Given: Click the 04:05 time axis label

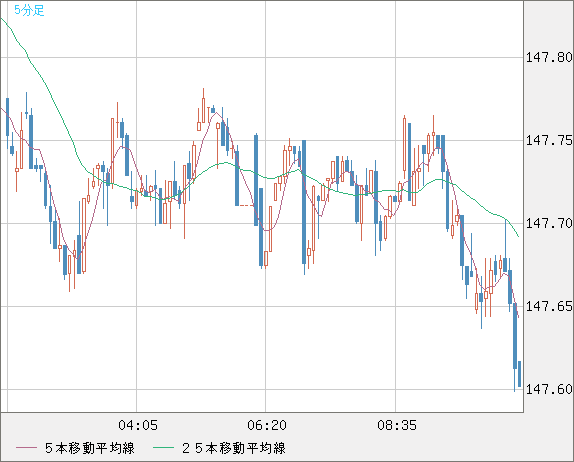Looking at the screenshot, I should (x=138, y=425).
